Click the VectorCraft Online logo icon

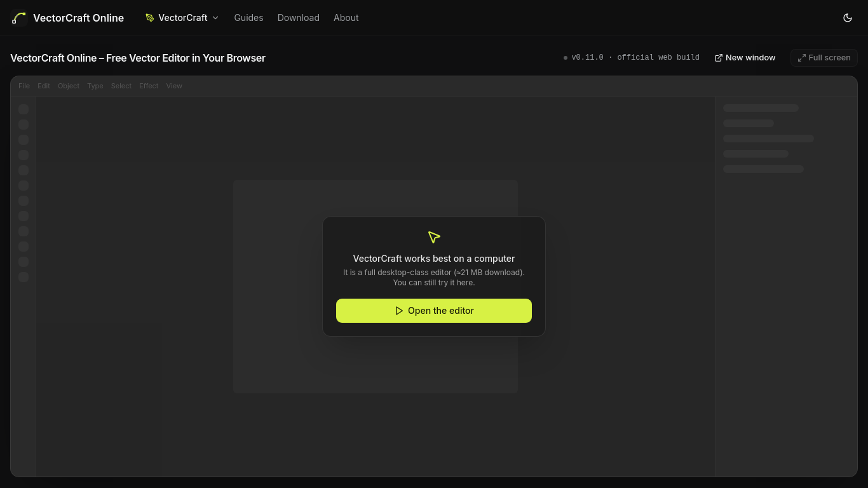click(x=19, y=18)
